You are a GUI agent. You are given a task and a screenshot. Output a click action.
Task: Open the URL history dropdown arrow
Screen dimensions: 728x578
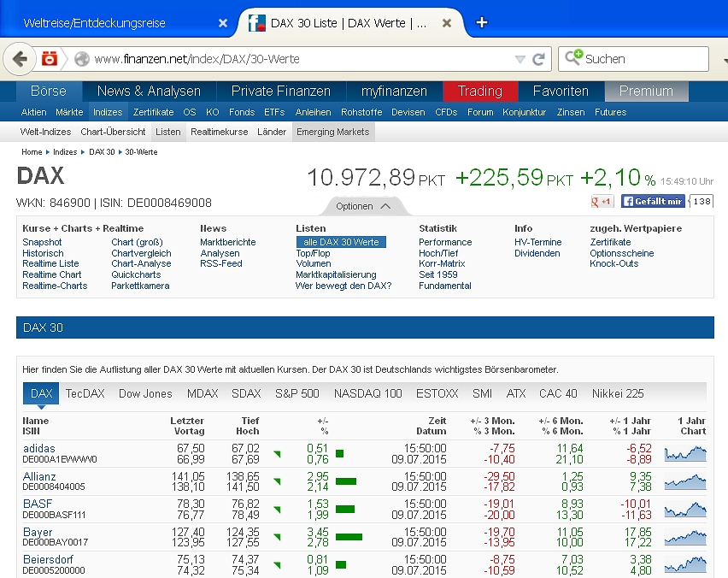[520, 60]
